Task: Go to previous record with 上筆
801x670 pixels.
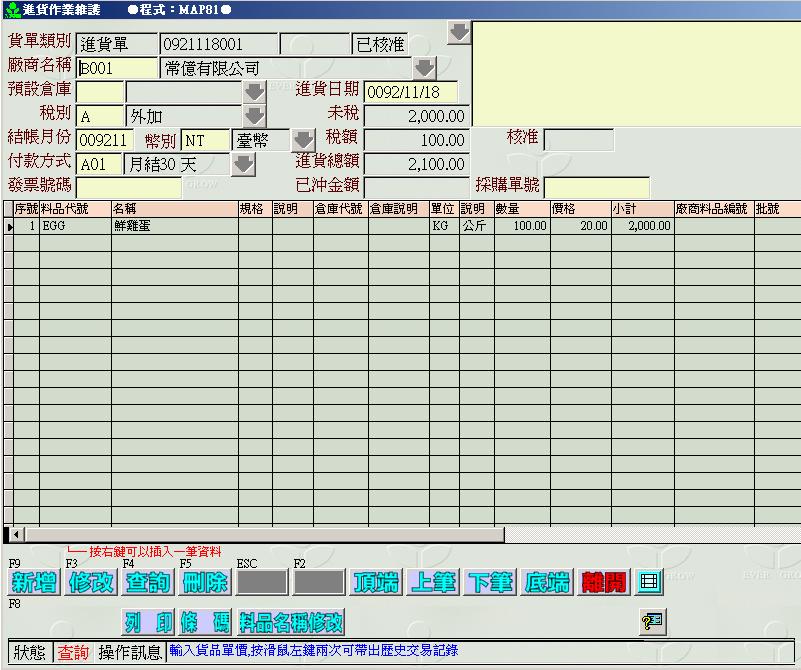Action: (x=434, y=583)
